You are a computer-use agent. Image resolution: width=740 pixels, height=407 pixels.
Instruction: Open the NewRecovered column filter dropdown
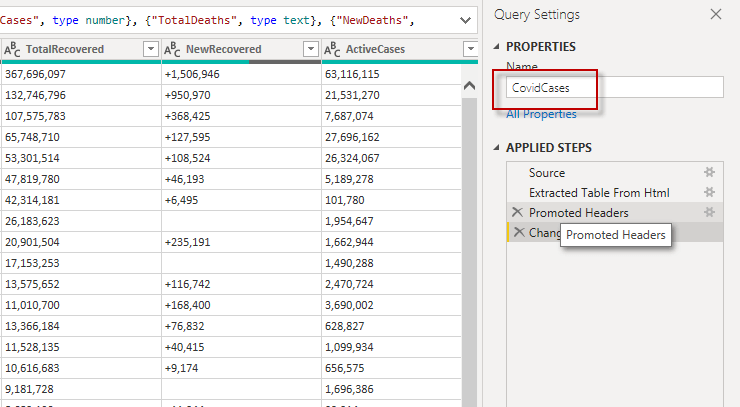click(x=311, y=49)
